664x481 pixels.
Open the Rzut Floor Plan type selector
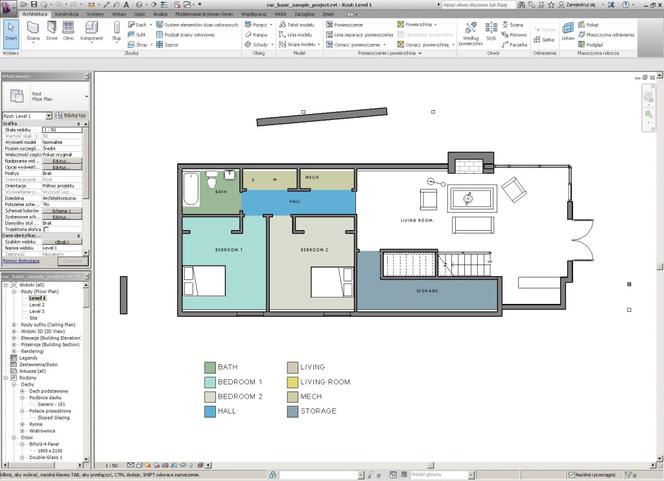(x=46, y=97)
